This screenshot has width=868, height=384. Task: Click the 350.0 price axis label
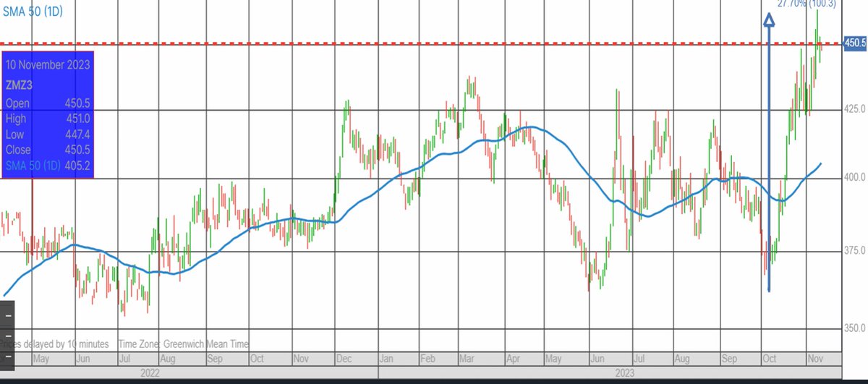(855, 328)
